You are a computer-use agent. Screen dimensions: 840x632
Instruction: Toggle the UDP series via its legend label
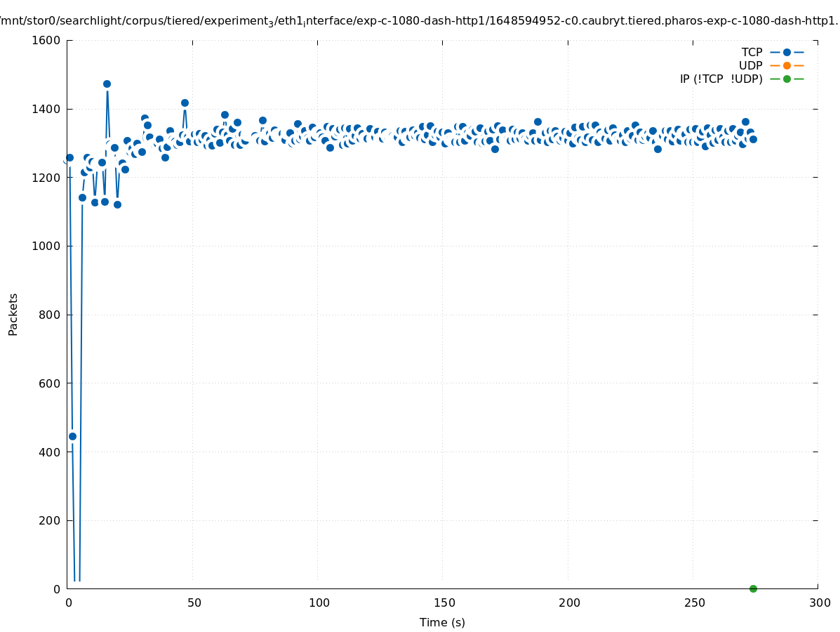point(750,65)
